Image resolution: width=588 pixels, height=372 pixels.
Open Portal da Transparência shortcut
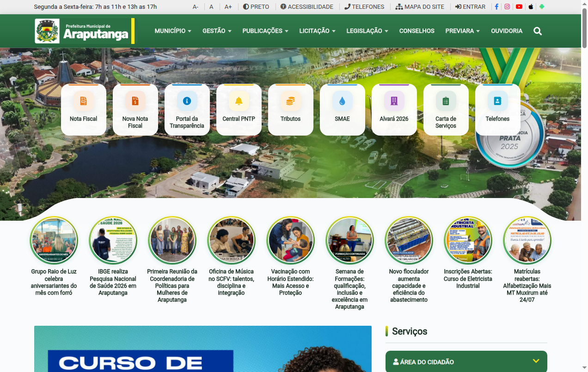click(187, 110)
